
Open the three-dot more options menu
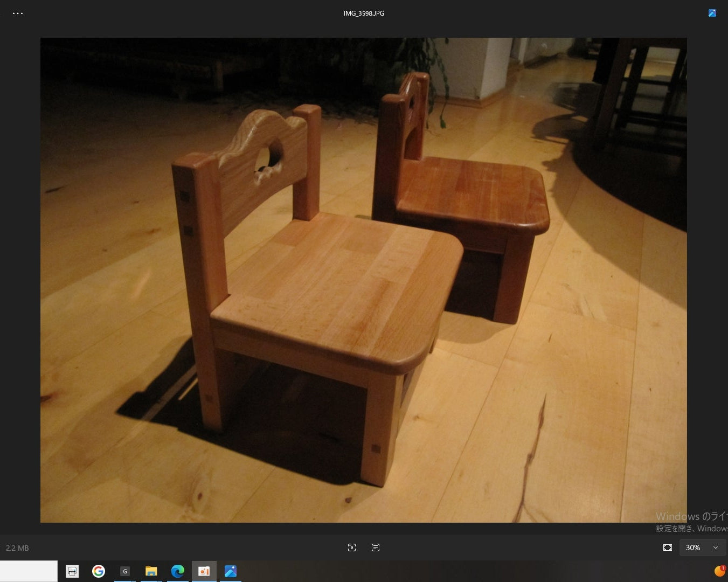pyautogui.click(x=18, y=13)
